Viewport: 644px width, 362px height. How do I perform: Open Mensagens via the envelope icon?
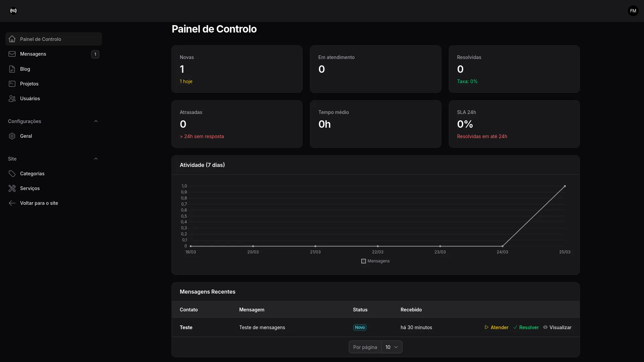click(x=12, y=54)
